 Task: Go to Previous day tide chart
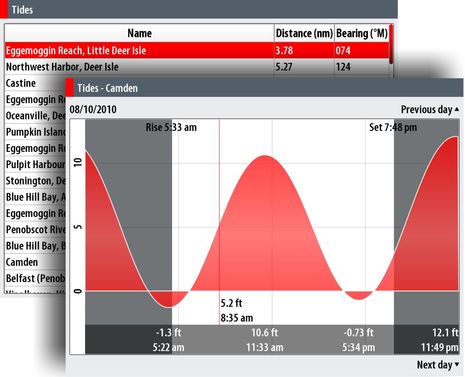point(430,109)
